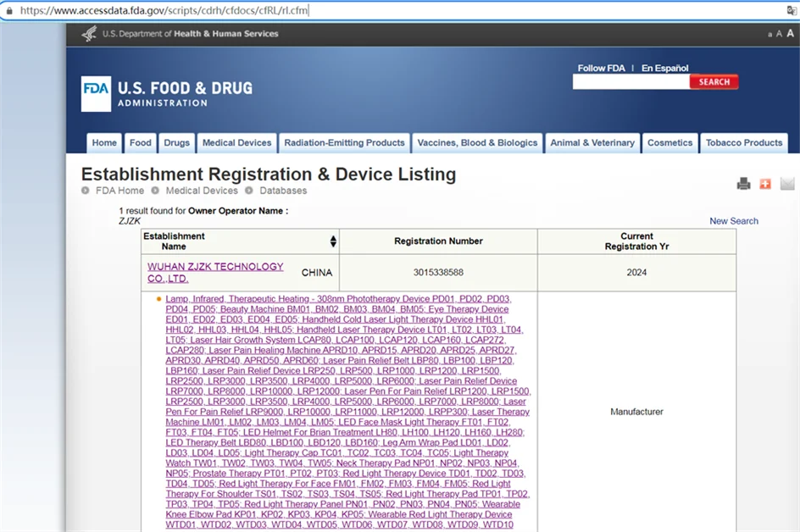Click the En Español link
The width and height of the screenshot is (800, 532).
pyautogui.click(x=664, y=69)
